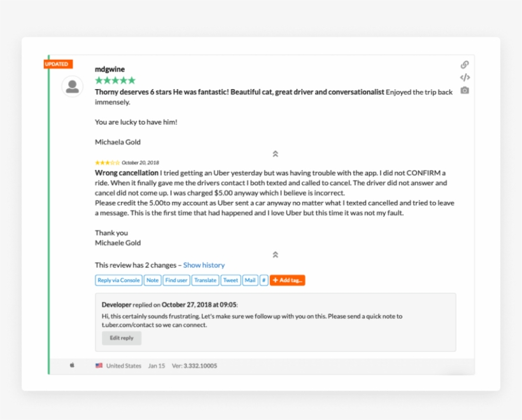Copy the review permalink via chain icon

(x=465, y=64)
